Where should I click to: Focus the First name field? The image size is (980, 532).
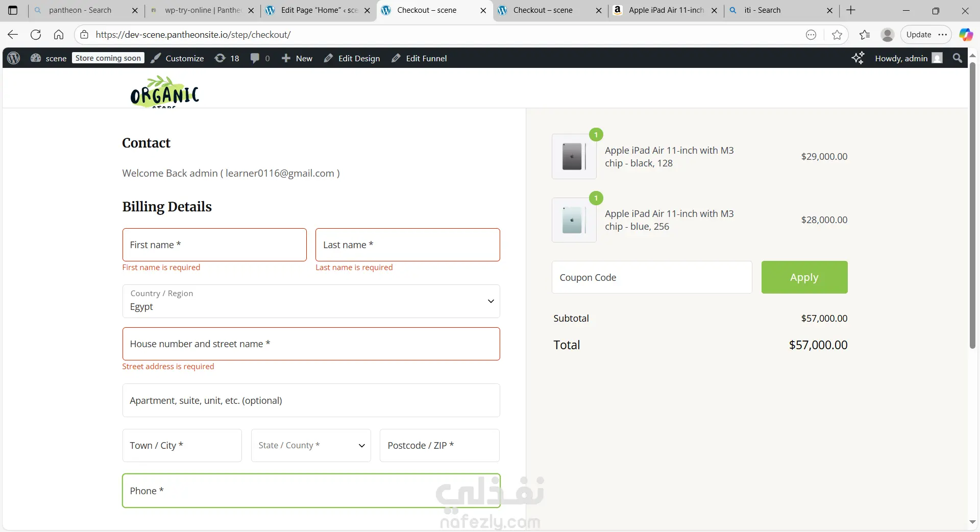214,245
